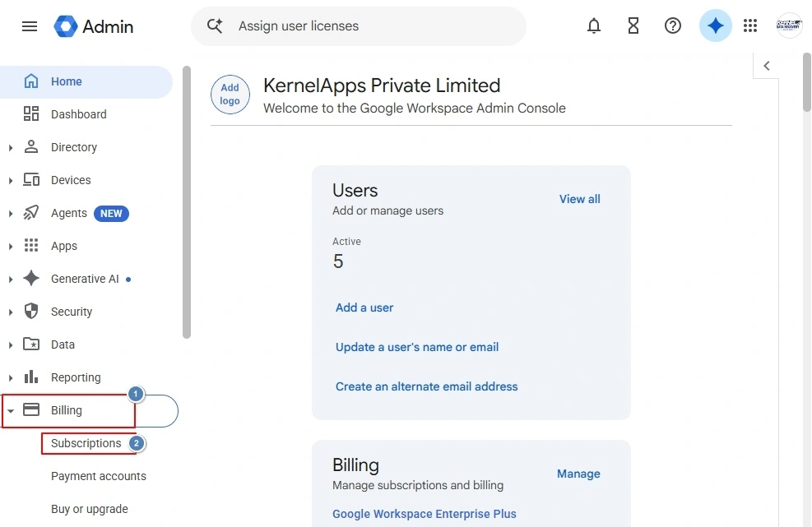Open Buy or upgrade under Billing

[89, 509]
